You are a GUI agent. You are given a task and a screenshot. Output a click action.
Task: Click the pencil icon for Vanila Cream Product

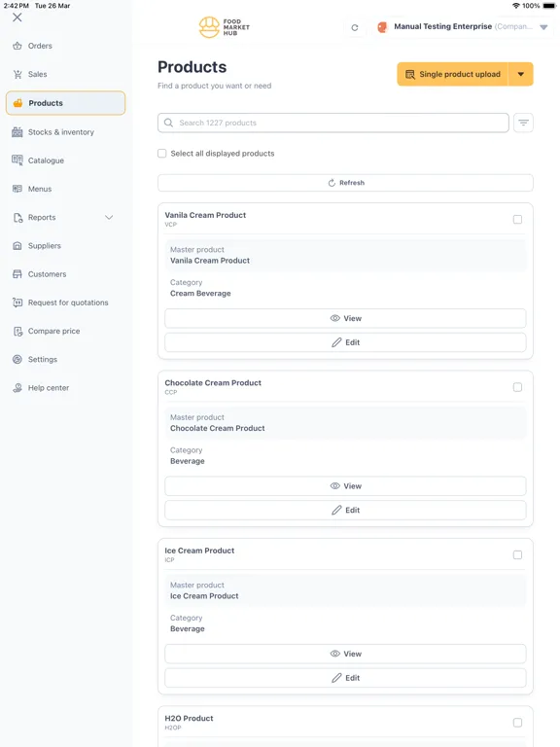336,342
